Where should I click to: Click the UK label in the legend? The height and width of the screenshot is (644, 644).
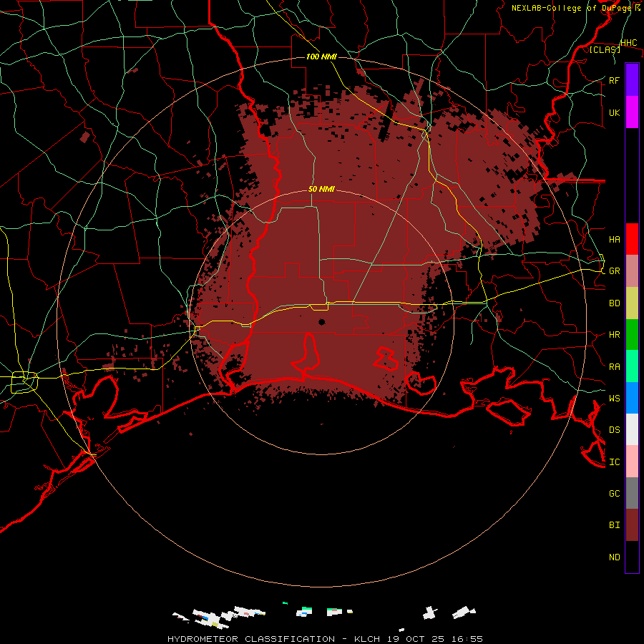pyautogui.click(x=614, y=112)
